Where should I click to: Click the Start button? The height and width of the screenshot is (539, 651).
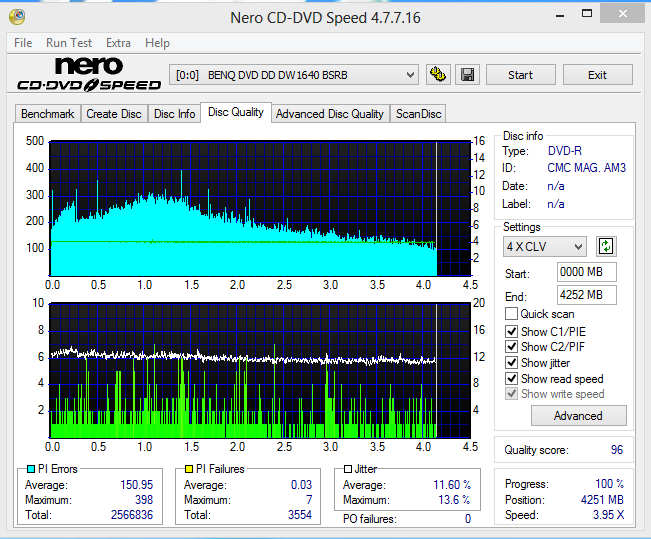521,75
